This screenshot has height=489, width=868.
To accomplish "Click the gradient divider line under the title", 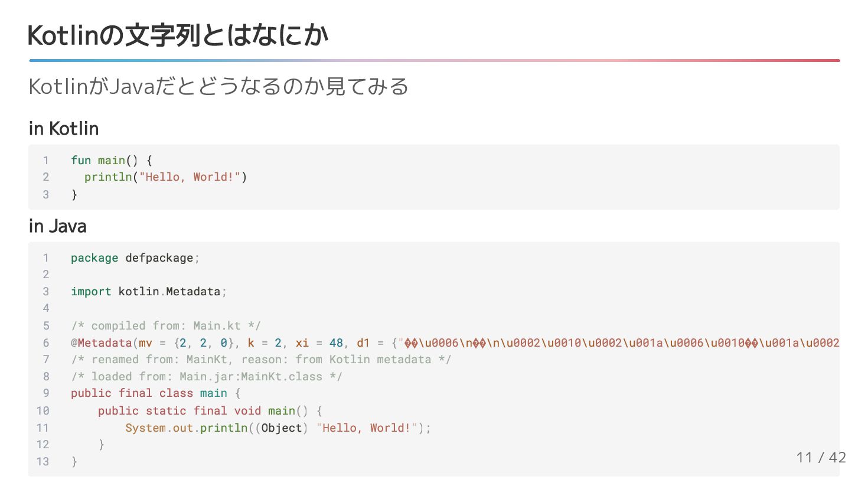I will coord(434,60).
